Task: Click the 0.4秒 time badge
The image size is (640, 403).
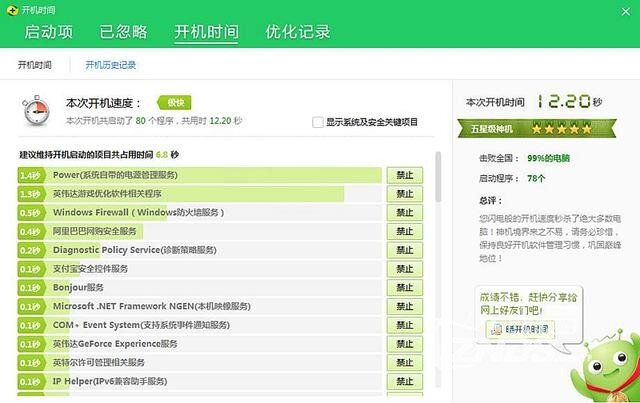Action: click(31, 232)
